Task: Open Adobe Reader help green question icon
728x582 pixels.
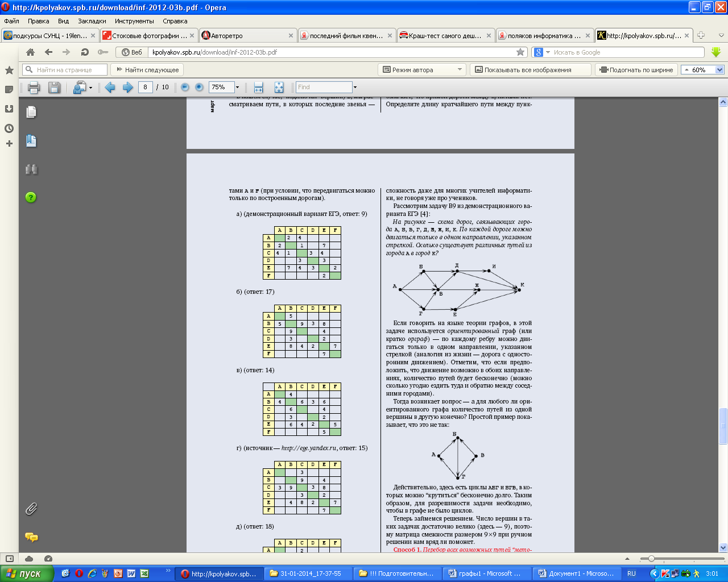Action: [x=31, y=197]
